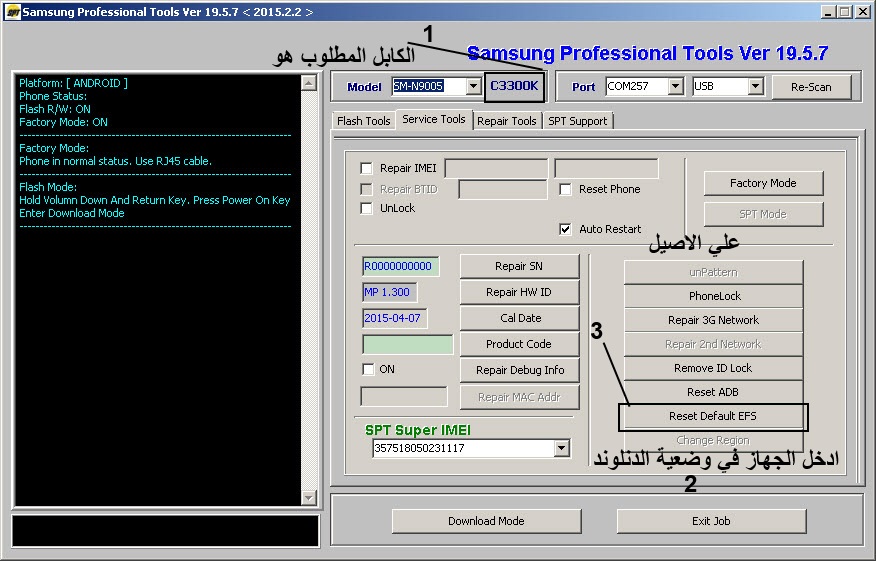Screen dimensions: 876x561
Task: Open the USB connection type dropdown
Action: tap(755, 86)
